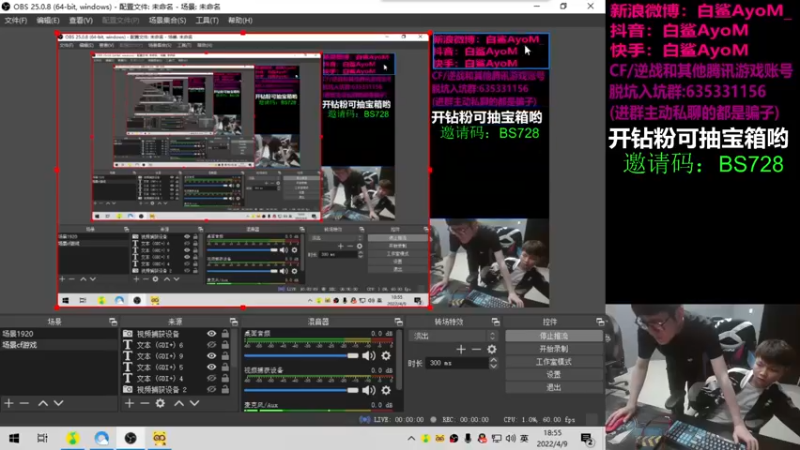This screenshot has height=450, width=800.
Task: Select scene 场景cf游戏
Action: click(59, 345)
